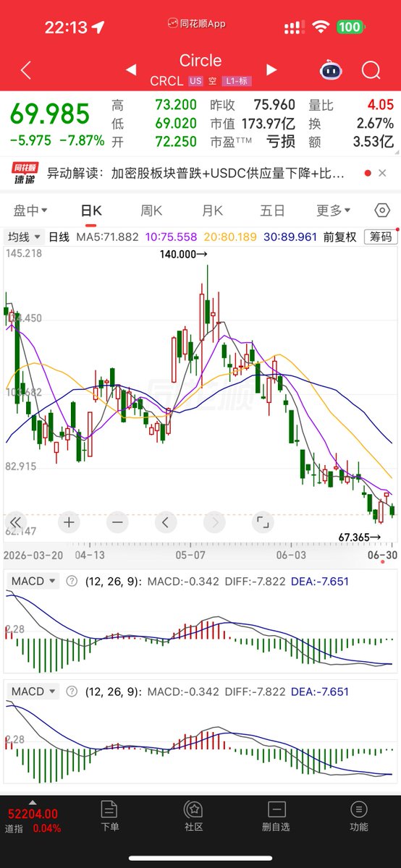Open 异动解读 news headline link

coord(195,174)
